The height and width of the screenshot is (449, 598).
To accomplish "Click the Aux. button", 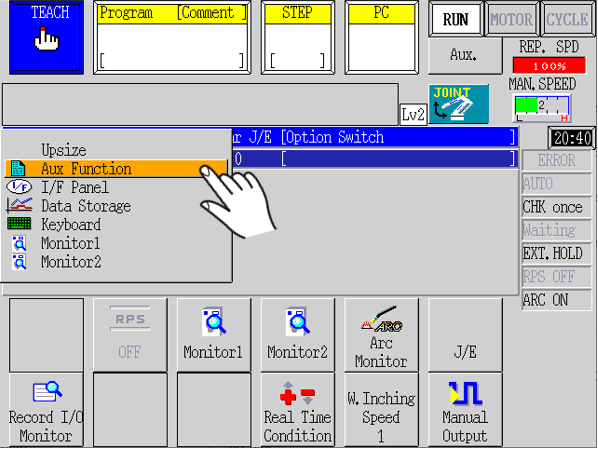I will point(465,56).
